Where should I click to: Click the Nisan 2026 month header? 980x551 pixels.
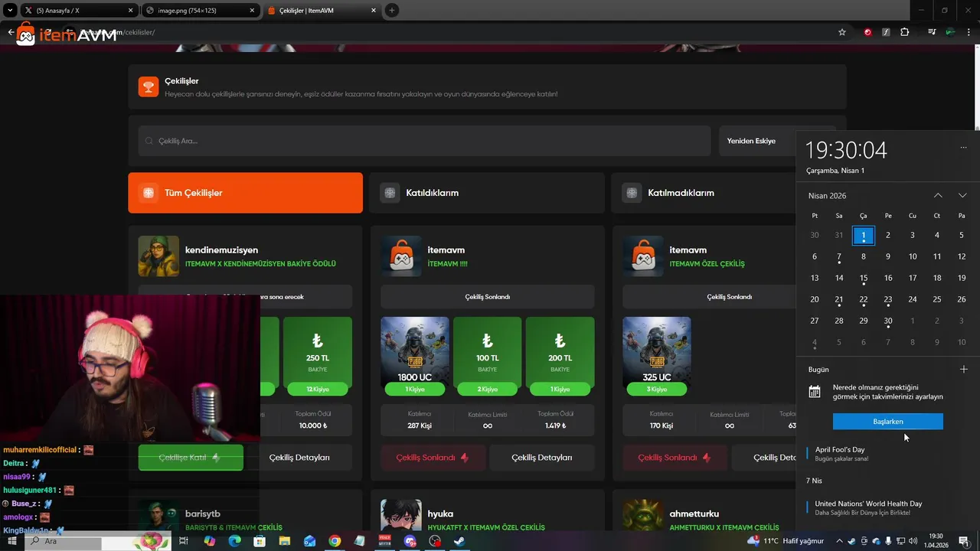pyautogui.click(x=827, y=196)
